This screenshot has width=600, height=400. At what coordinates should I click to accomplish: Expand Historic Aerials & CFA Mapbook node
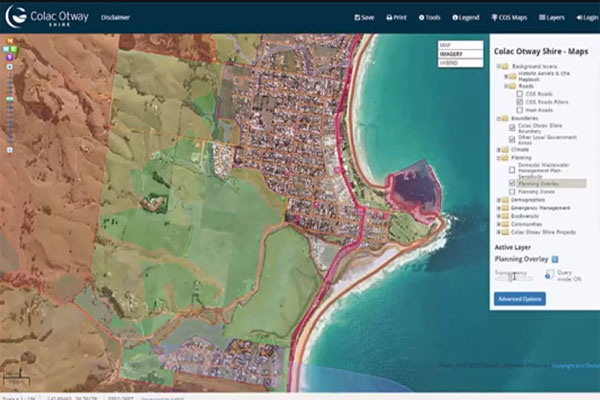point(506,76)
